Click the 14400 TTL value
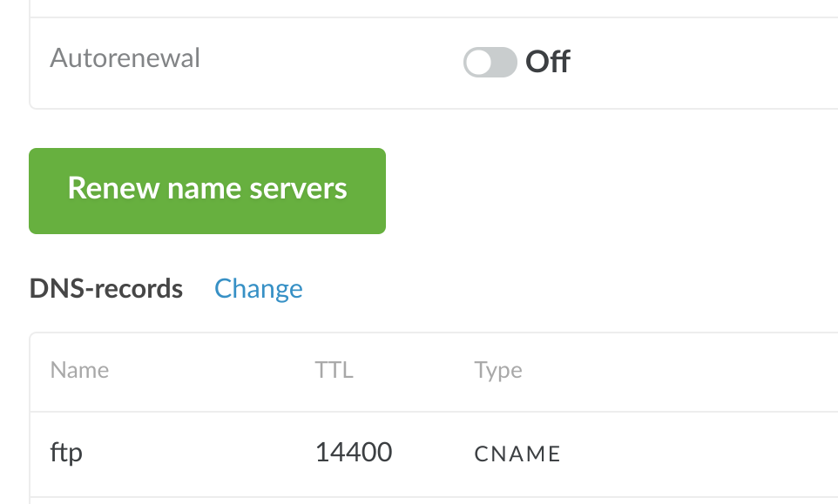This screenshot has height=504, width=838. [354, 453]
